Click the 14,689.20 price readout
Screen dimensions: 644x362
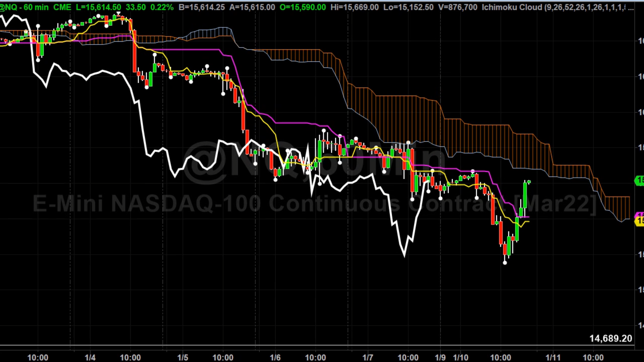[611, 339]
